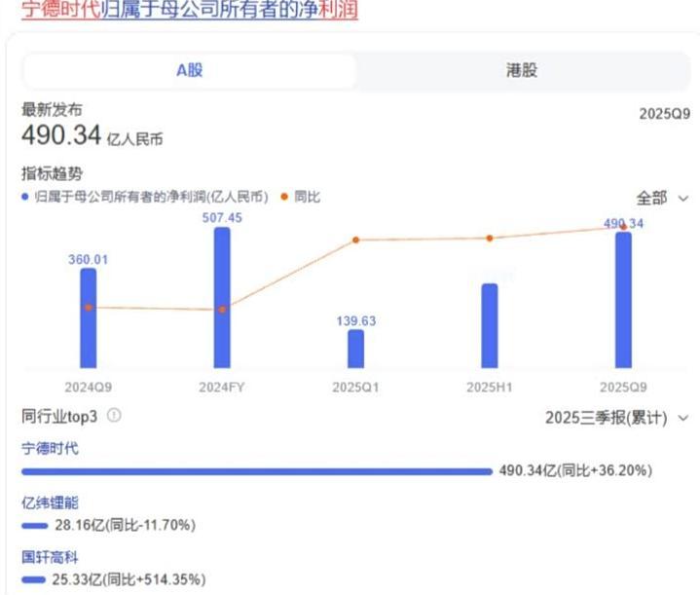Open the 全部 range dropdown

(662, 198)
